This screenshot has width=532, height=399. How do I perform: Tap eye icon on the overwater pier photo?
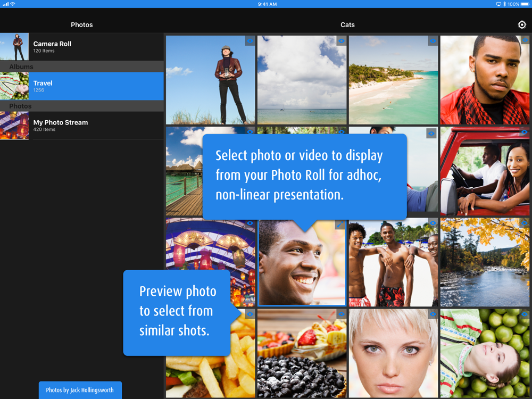tap(250, 131)
